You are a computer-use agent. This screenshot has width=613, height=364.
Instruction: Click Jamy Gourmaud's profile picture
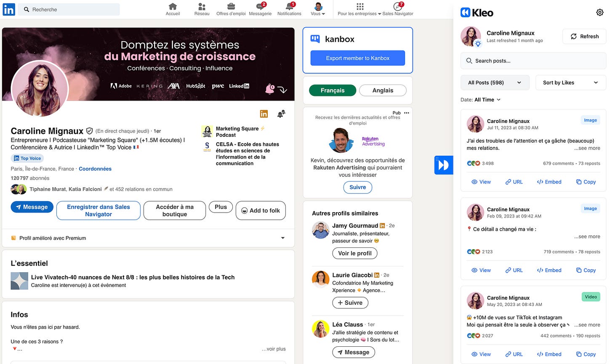coord(320,230)
